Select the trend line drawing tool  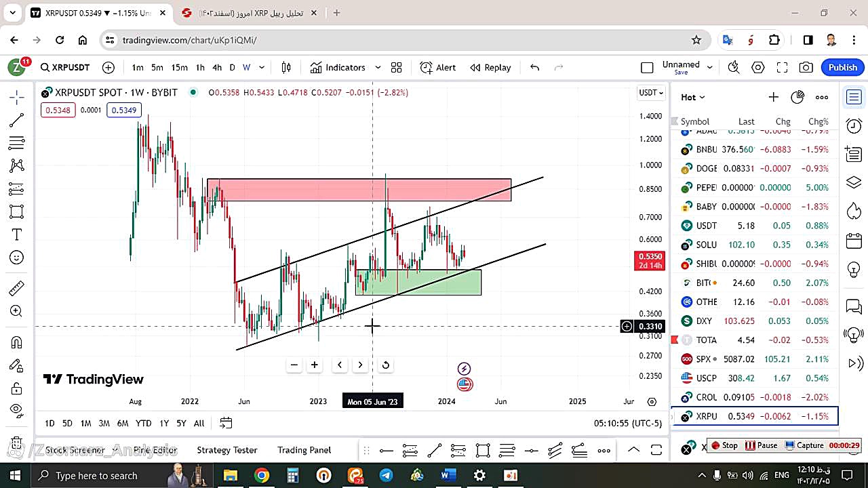[x=17, y=120]
